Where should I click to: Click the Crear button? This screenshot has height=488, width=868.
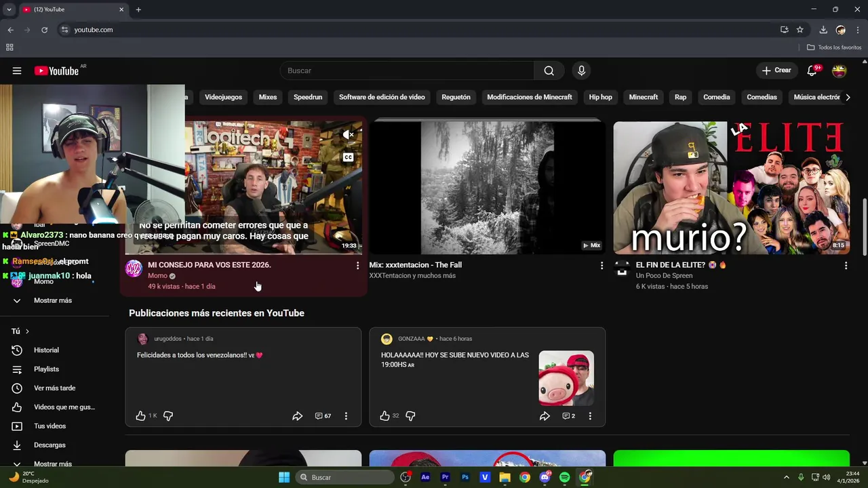[x=776, y=70]
